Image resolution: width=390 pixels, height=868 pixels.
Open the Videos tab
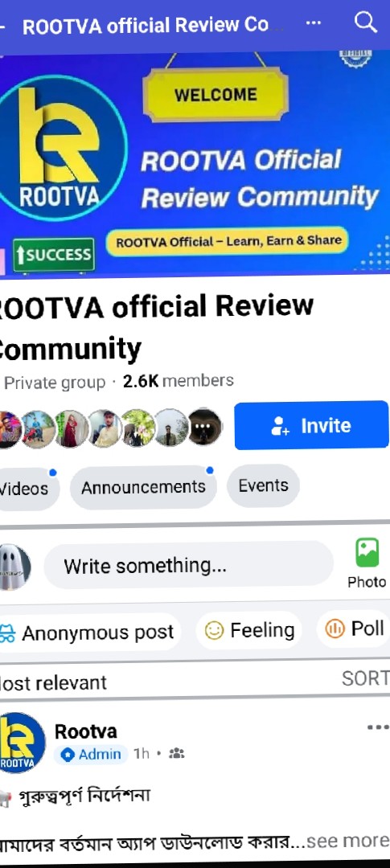pos(27,489)
